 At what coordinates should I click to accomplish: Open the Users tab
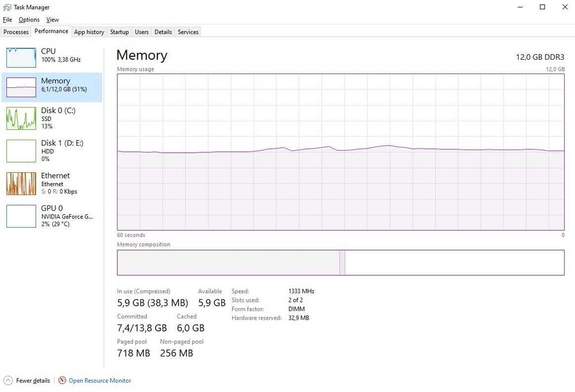(x=141, y=32)
